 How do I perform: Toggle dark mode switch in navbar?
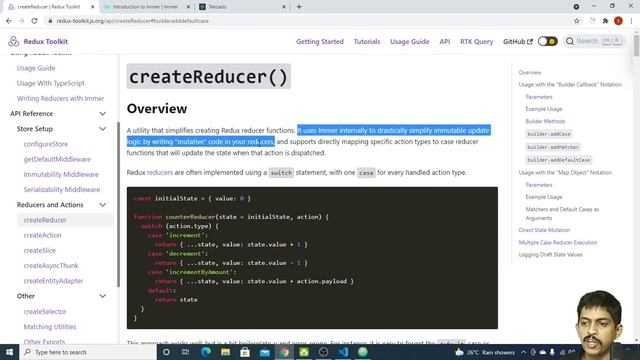coord(547,41)
